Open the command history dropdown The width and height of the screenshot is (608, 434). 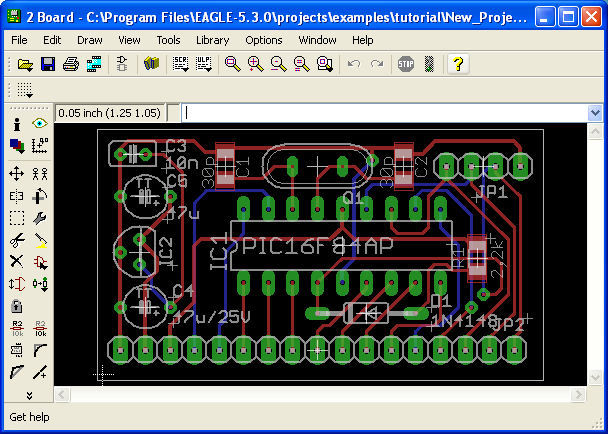(595, 113)
